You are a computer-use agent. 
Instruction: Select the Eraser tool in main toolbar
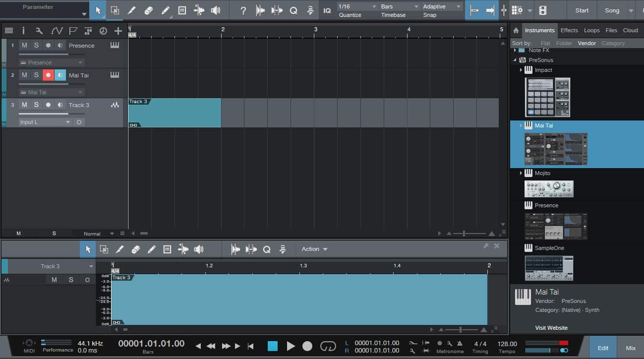click(148, 10)
